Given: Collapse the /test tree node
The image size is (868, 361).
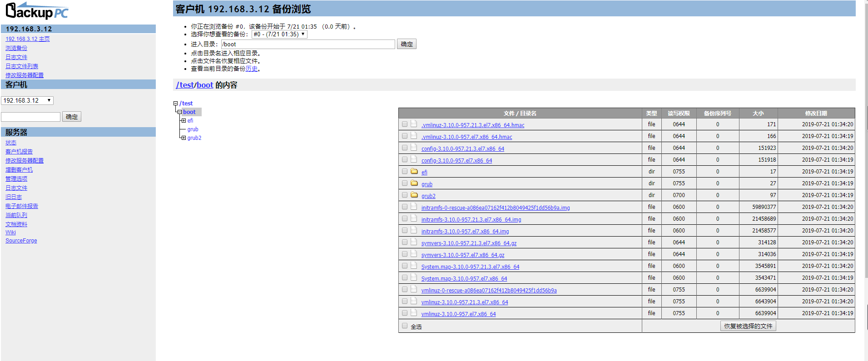Looking at the screenshot, I should coord(176,104).
